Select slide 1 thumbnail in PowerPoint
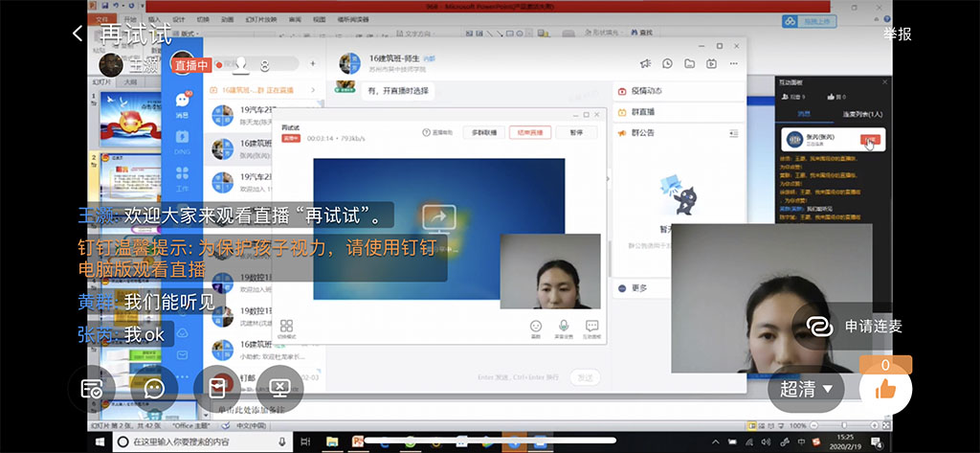Image resolution: width=980 pixels, height=453 pixels. (x=130, y=119)
